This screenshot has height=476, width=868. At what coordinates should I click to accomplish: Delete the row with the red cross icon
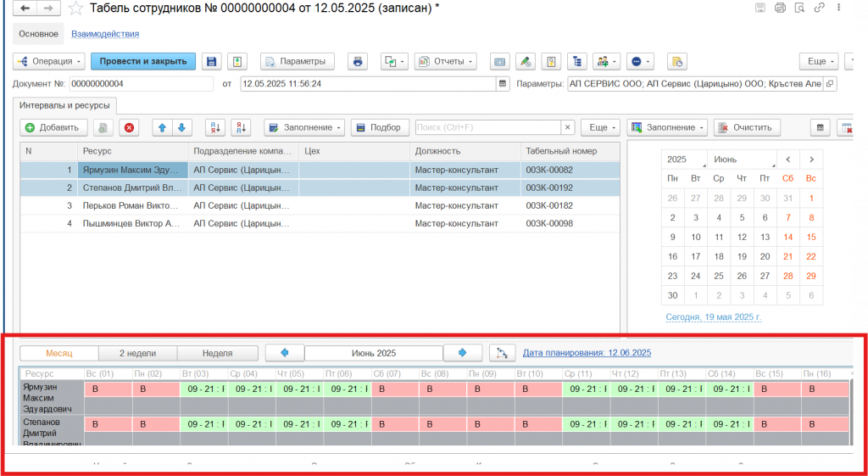tap(129, 127)
